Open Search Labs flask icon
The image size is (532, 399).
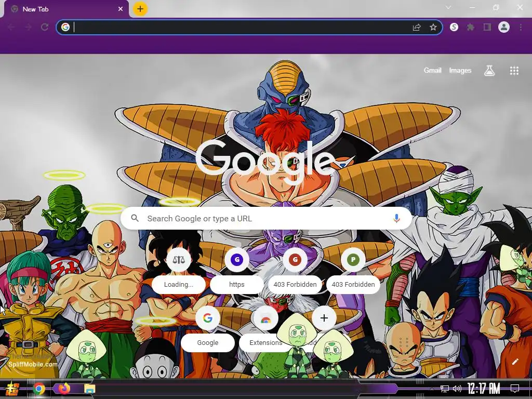coord(489,71)
